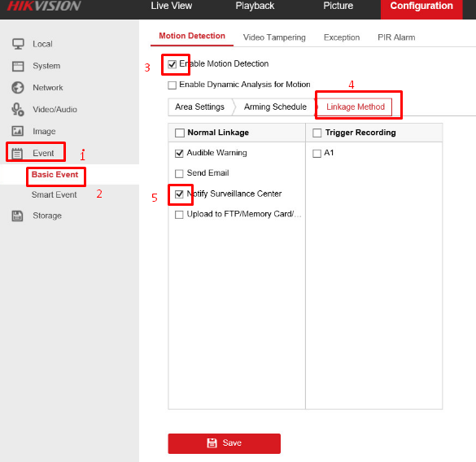Select the Basic Event submenu item
The image size is (476, 462).
[55, 175]
